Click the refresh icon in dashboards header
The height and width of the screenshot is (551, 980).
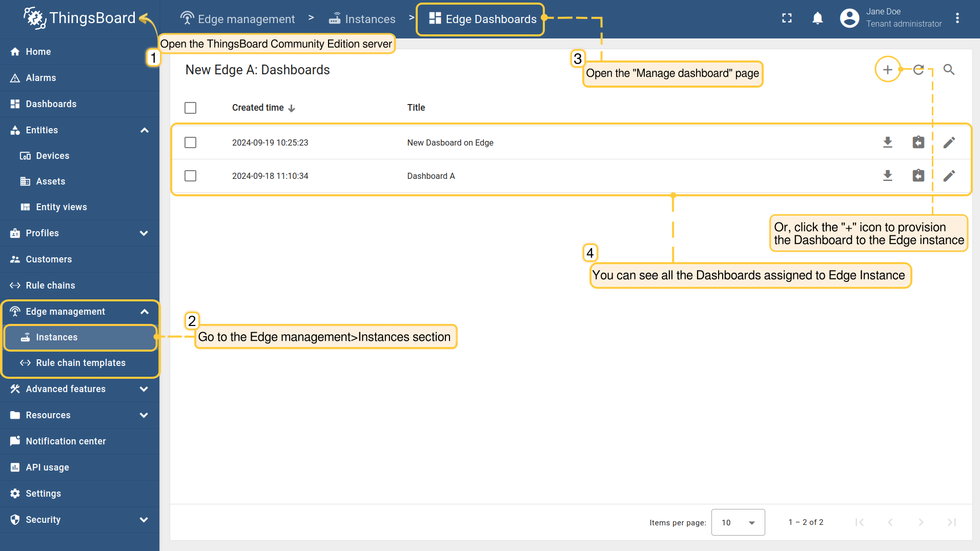(918, 70)
